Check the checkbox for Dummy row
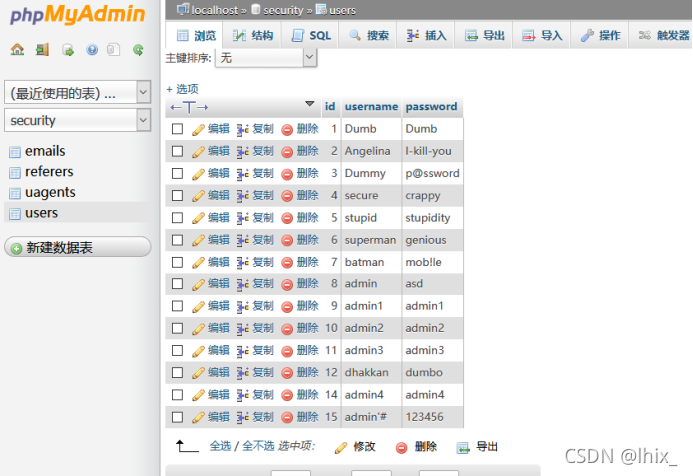The height and width of the screenshot is (476, 693). coord(177,173)
